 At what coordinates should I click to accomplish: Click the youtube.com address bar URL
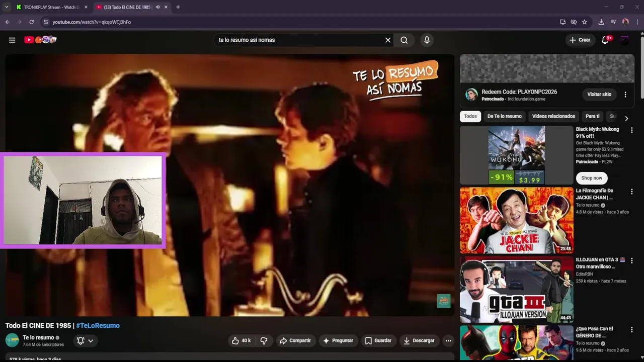click(92, 22)
